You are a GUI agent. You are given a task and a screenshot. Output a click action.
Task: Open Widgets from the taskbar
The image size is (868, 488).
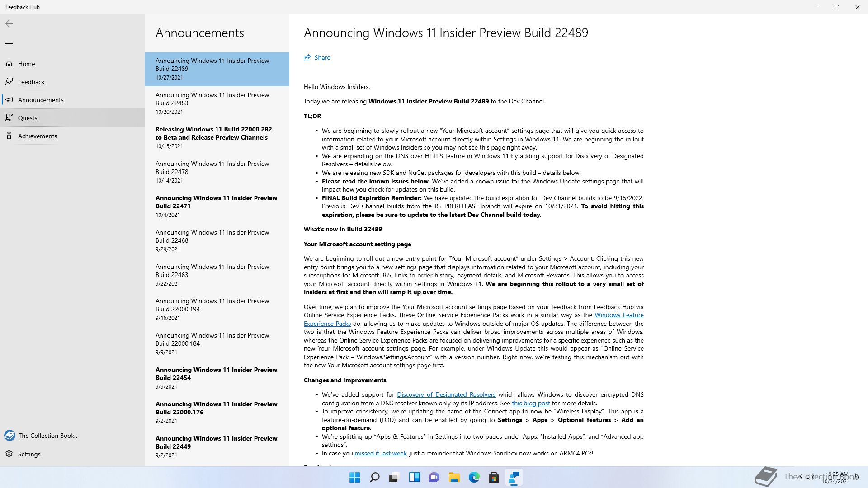[x=414, y=477]
